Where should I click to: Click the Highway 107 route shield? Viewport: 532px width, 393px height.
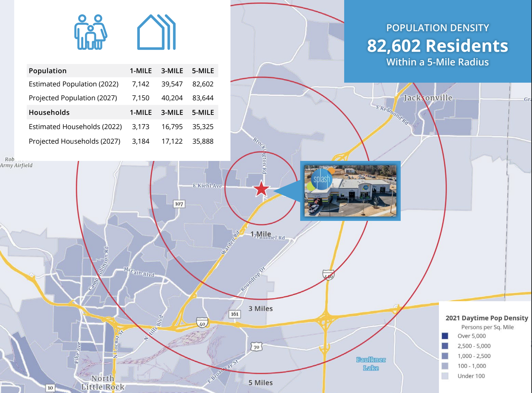click(x=179, y=204)
